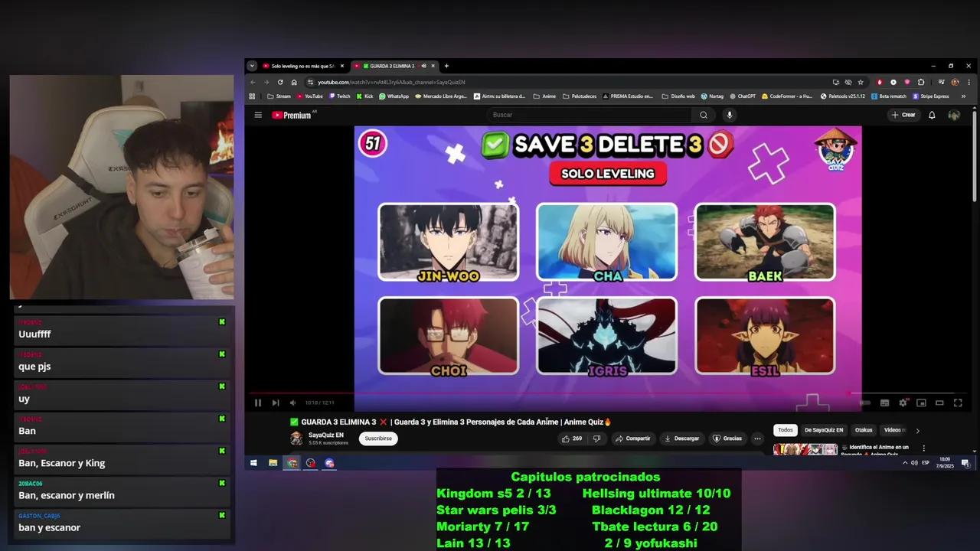980x551 pixels.
Task: Open the Stripe Express bookmark
Action: (930, 96)
